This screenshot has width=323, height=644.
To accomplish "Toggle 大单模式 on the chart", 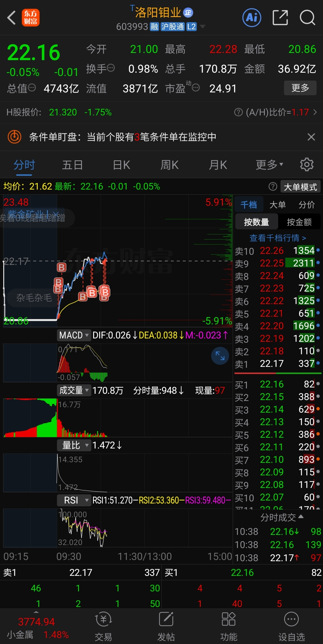I will tap(300, 187).
